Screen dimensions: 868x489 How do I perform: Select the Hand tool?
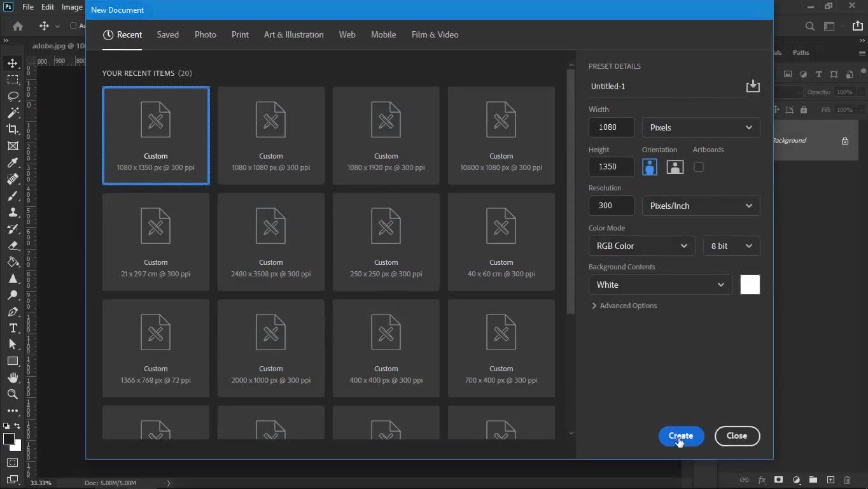click(x=13, y=378)
